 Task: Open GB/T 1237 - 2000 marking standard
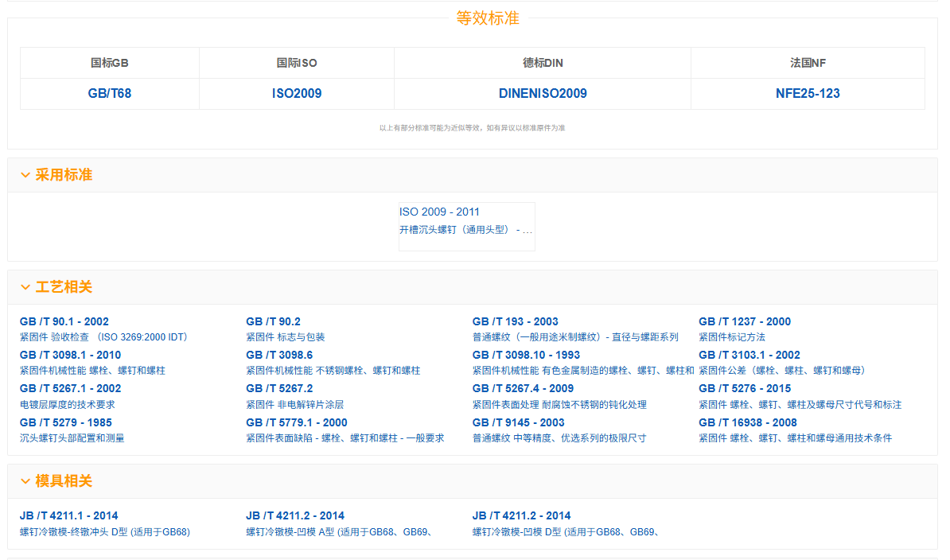tap(745, 321)
